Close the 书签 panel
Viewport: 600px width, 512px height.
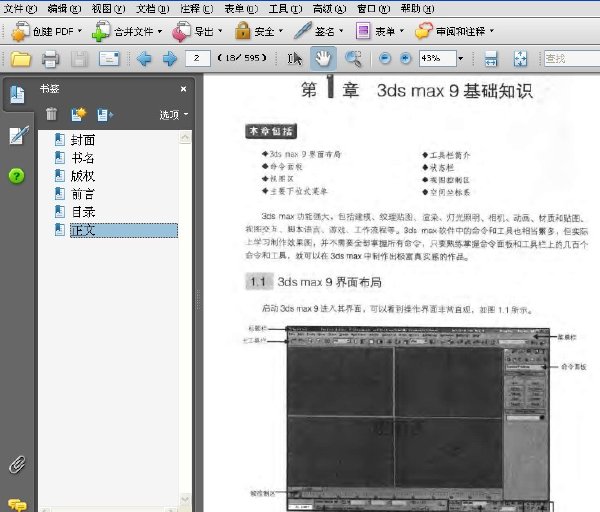click(183, 89)
